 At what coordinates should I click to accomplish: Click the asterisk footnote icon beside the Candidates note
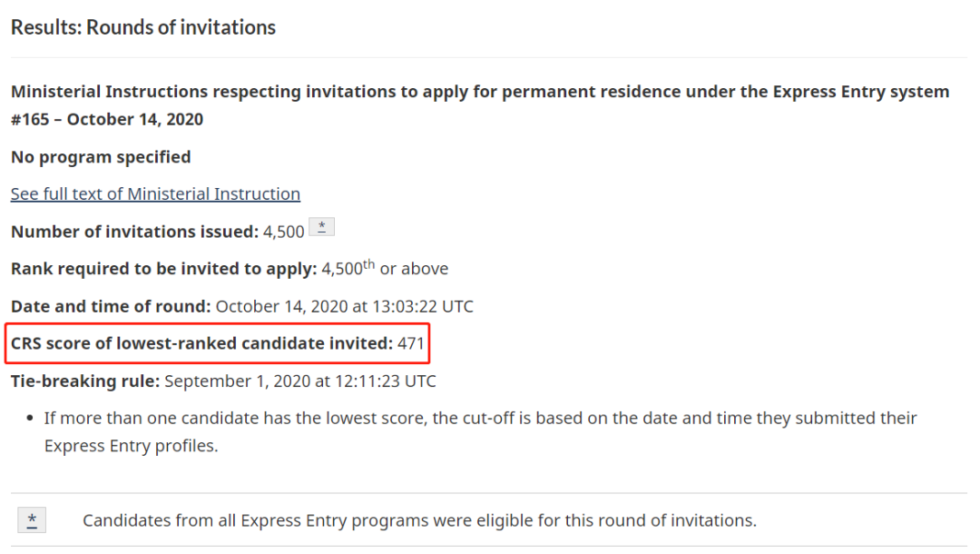(x=32, y=519)
